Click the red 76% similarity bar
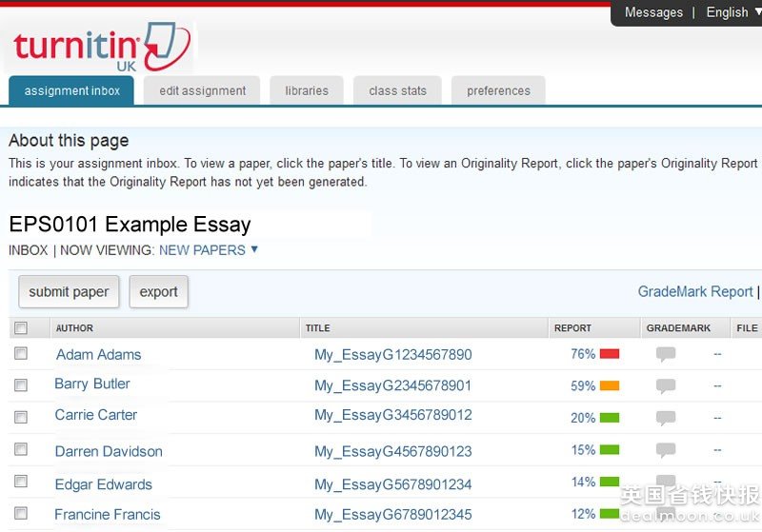 point(610,354)
